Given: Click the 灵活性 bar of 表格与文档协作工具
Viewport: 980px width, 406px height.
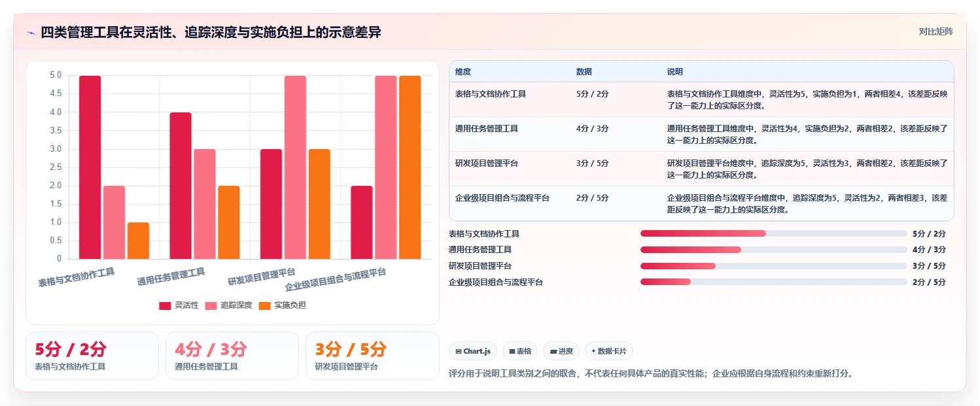Looking at the screenshot, I should (90, 167).
